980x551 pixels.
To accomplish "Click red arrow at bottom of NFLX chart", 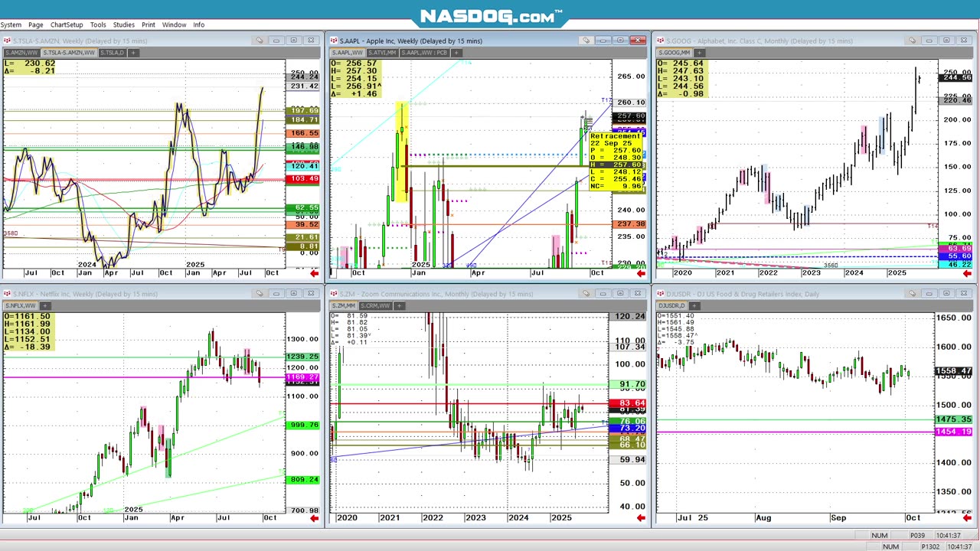I will point(314,518).
